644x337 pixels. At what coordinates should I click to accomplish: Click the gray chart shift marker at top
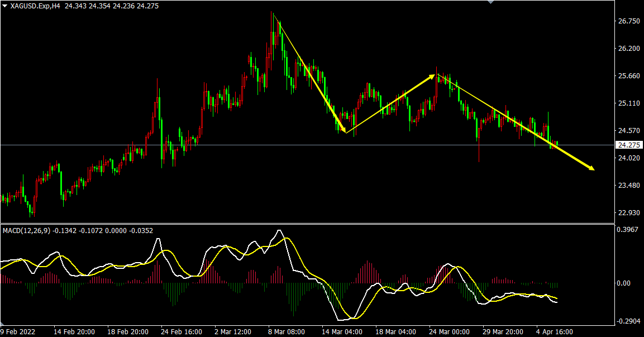pyautogui.click(x=490, y=2)
